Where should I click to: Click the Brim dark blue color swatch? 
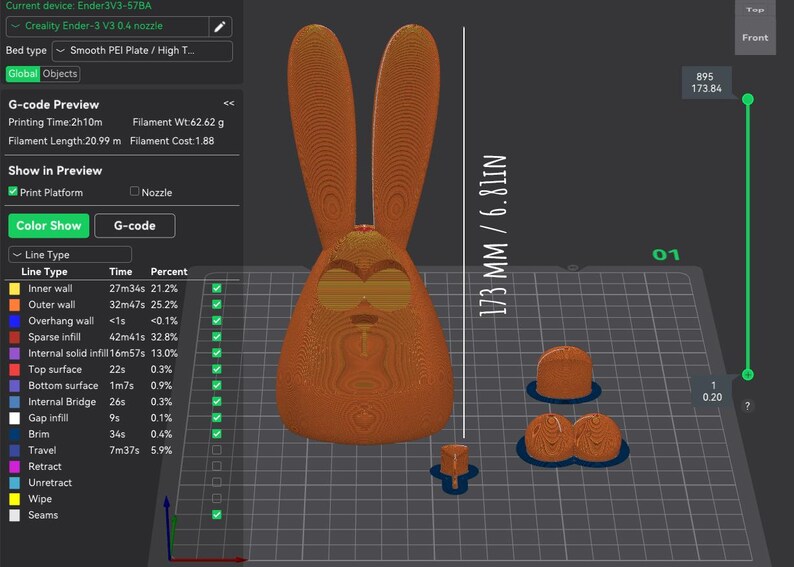point(15,434)
